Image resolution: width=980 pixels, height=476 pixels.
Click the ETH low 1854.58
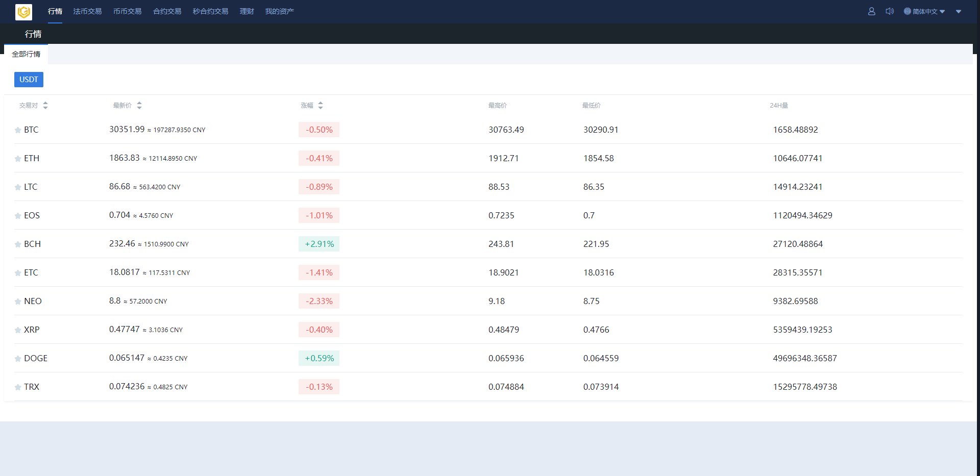(x=599, y=158)
